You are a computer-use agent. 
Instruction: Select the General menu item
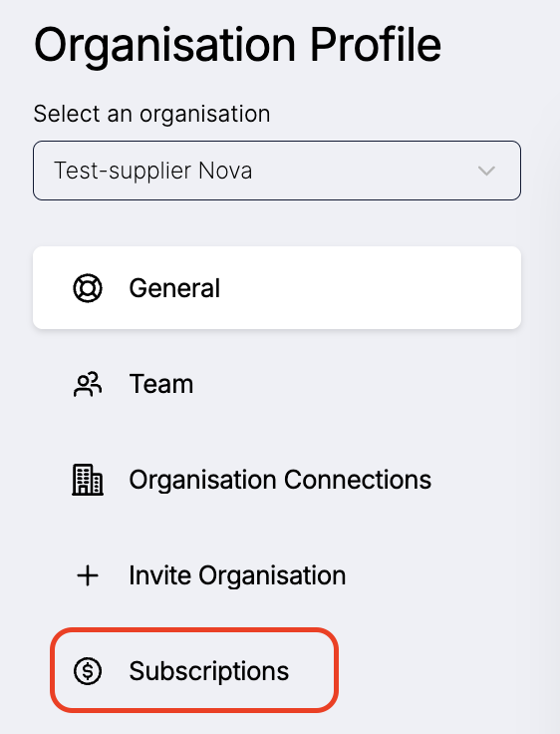coord(277,288)
